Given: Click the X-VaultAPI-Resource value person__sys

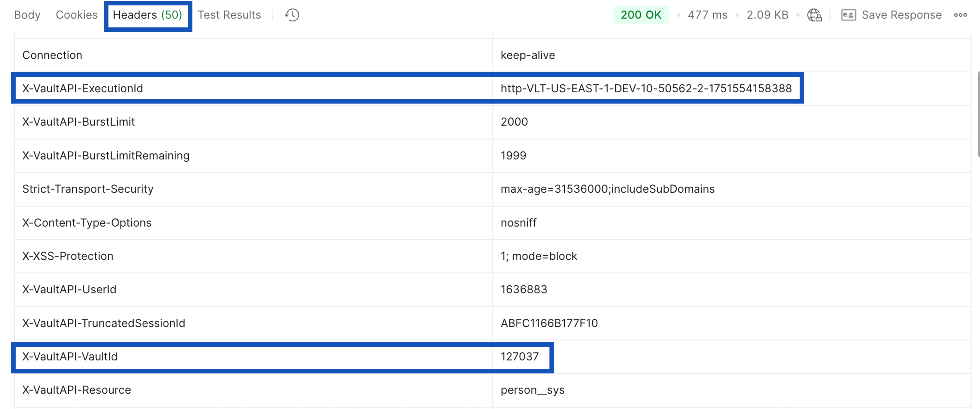Looking at the screenshot, I should (x=532, y=390).
